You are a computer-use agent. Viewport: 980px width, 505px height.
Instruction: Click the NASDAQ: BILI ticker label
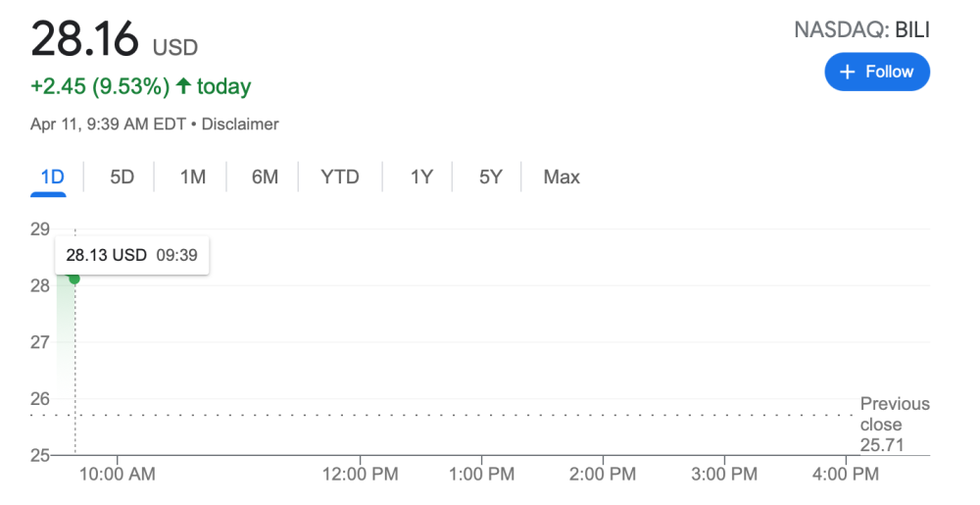[861, 30]
